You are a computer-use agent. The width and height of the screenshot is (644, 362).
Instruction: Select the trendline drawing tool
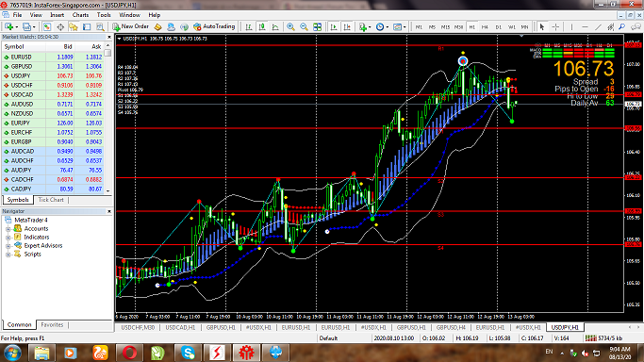click(x=598, y=26)
